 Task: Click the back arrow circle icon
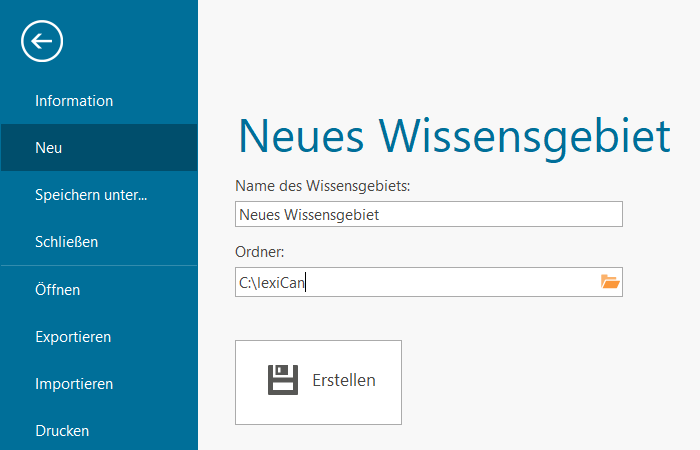coord(41,41)
